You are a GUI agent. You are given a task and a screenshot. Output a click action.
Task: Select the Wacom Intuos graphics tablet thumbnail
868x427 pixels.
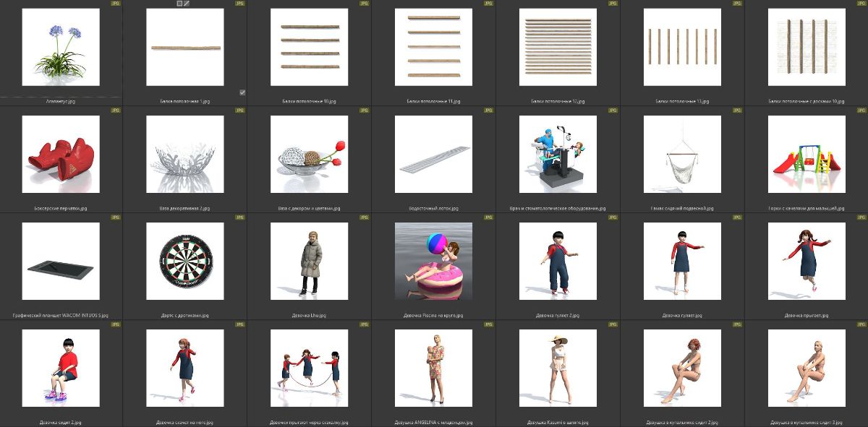[61, 261]
